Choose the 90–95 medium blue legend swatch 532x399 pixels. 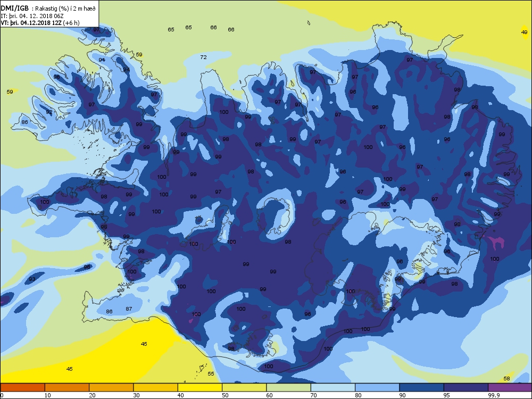[422, 387]
